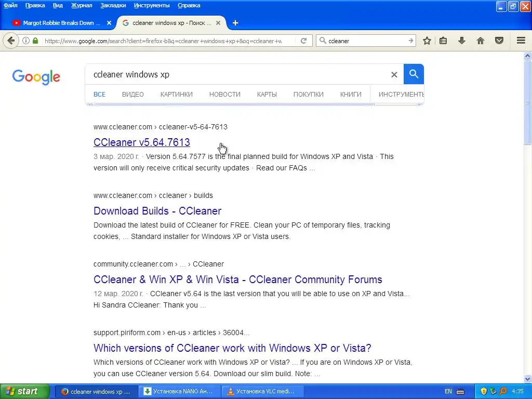Viewport: 532px width, 399px height.
Task: Go to the home page icon
Action: (x=481, y=41)
